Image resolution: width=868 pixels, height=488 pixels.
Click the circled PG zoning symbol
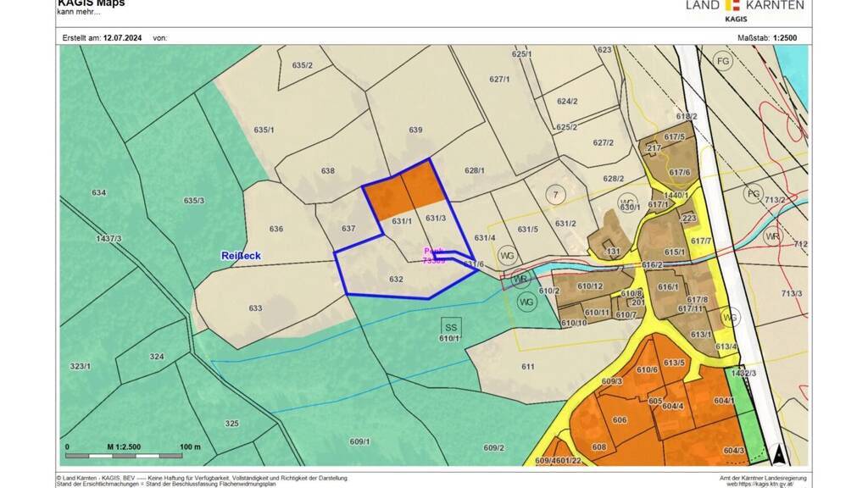(753, 194)
